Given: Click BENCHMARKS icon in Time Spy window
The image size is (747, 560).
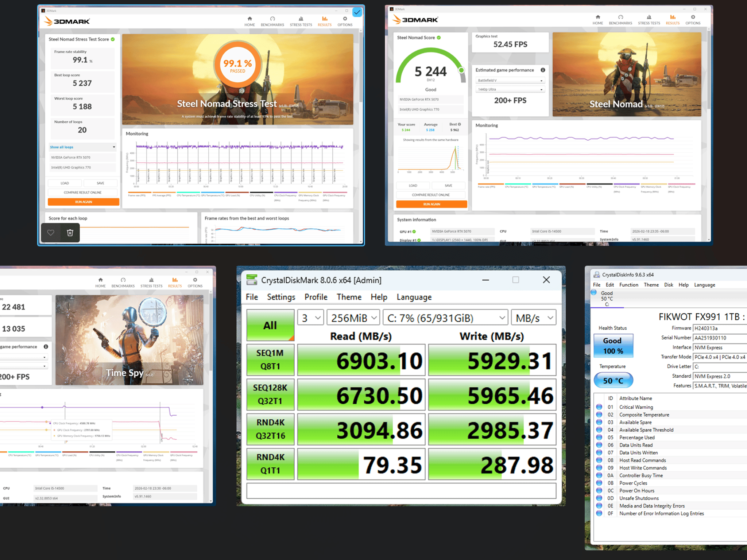Looking at the screenshot, I should coord(123,283).
